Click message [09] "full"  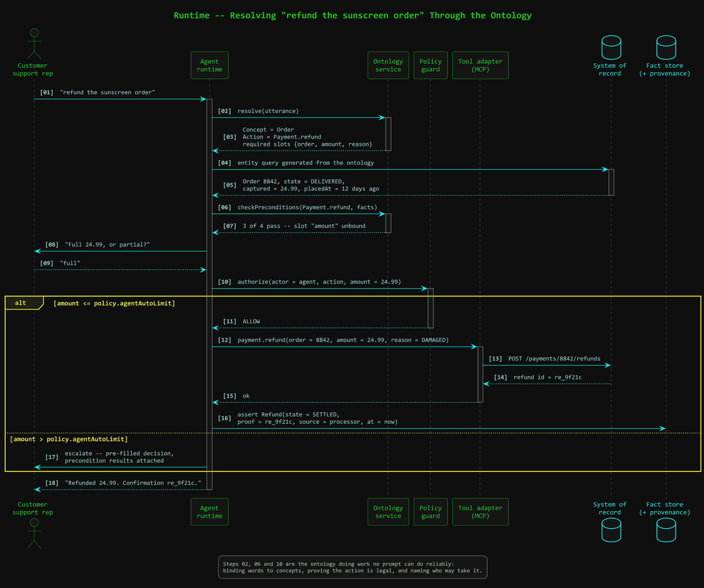(60, 263)
